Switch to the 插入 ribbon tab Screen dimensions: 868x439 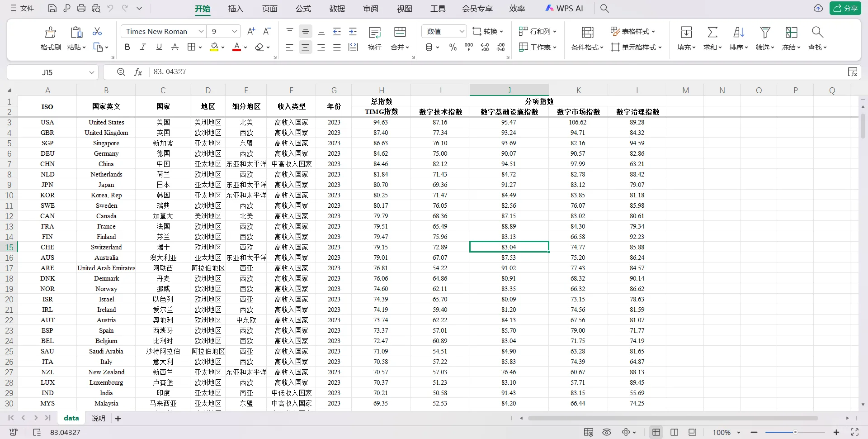(236, 8)
